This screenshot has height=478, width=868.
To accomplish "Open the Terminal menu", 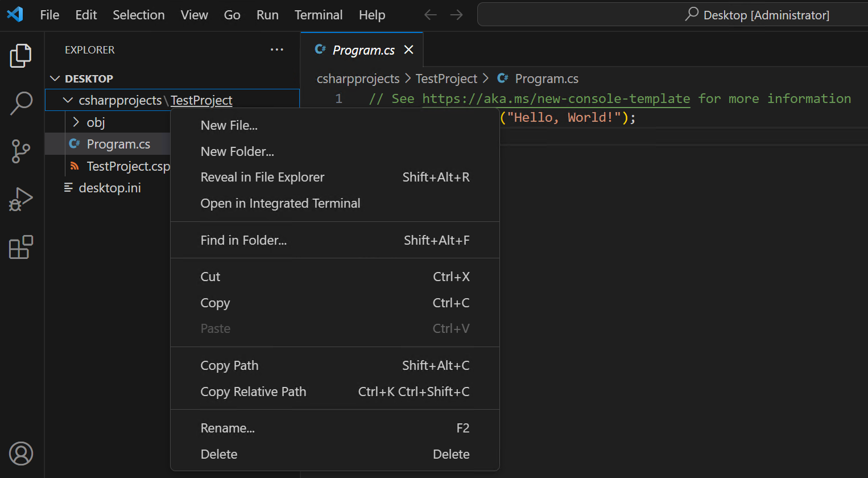I will pos(319,15).
